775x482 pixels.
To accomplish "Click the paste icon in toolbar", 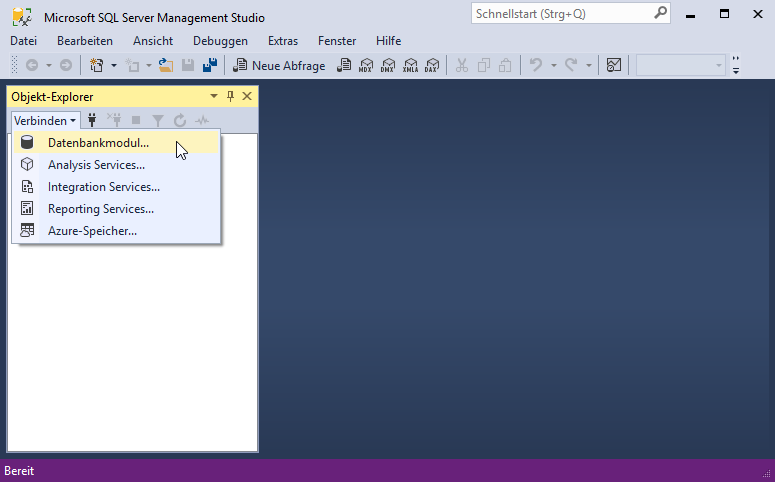I will 505,65.
